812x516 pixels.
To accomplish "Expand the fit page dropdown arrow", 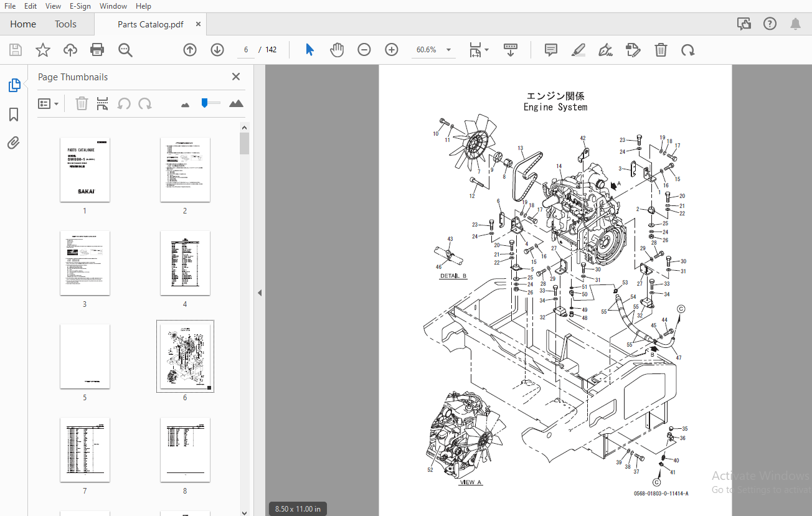I will [487, 50].
